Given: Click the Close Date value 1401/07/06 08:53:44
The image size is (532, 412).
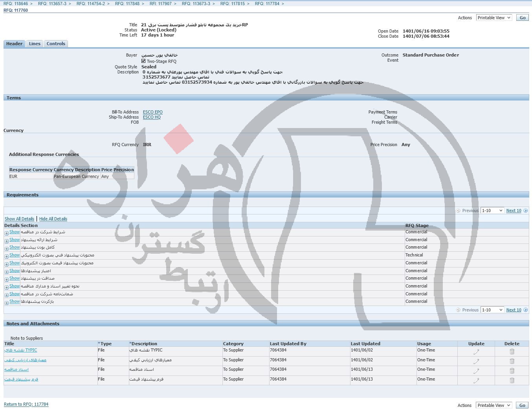Looking at the screenshot, I should (426, 36).
